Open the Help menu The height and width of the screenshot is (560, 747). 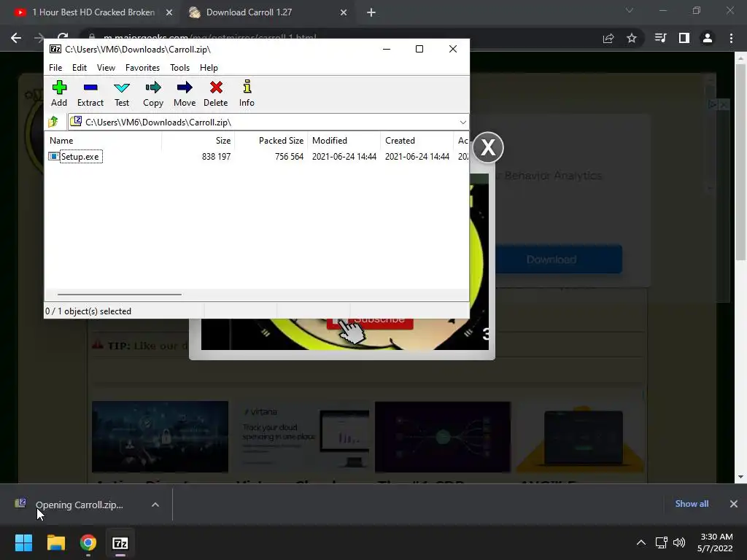tap(209, 68)
